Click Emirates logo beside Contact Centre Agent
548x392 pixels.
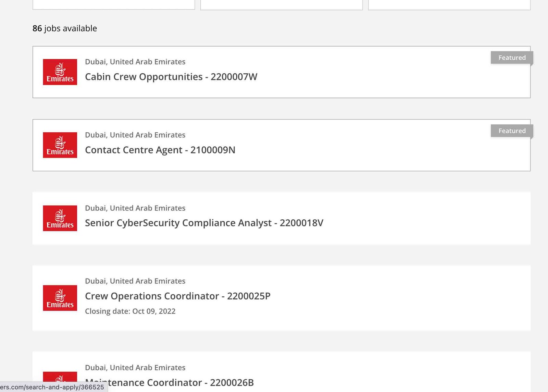tap(60, 145)
